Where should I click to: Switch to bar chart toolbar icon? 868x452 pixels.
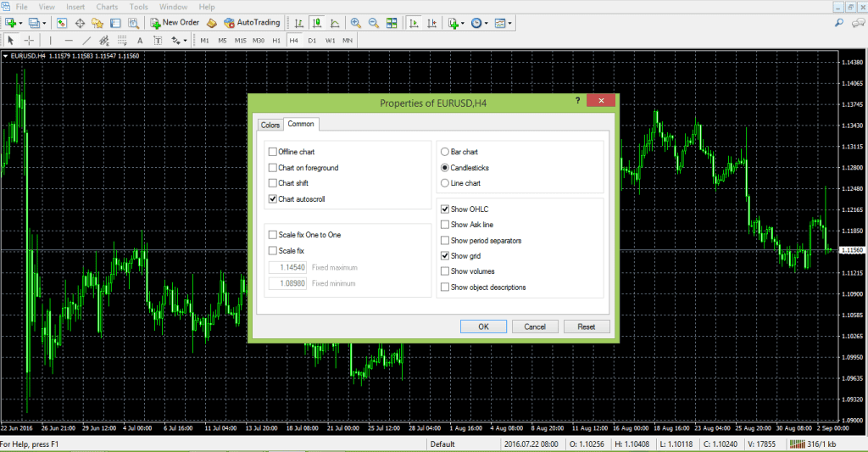299,23
